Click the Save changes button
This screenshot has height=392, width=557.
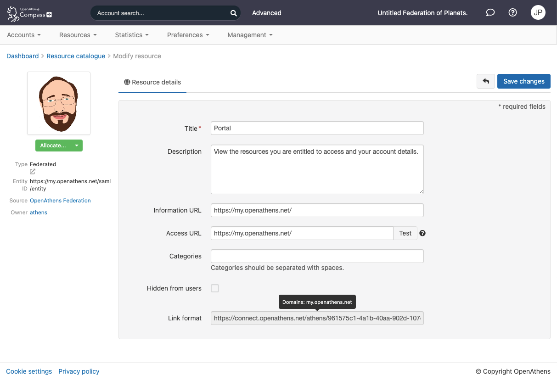click(x=523, y=81)
